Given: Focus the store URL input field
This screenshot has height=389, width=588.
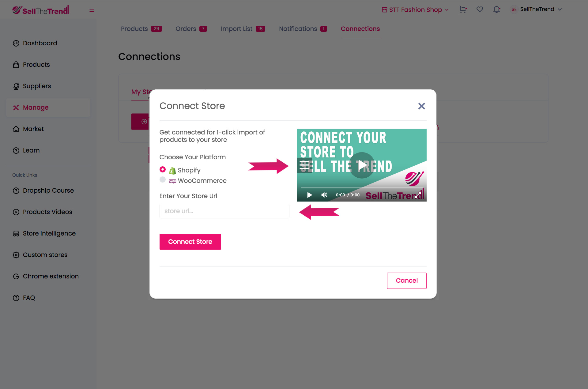Looking at the screenshot, I should pyautogui.click(x=224, y=211).
